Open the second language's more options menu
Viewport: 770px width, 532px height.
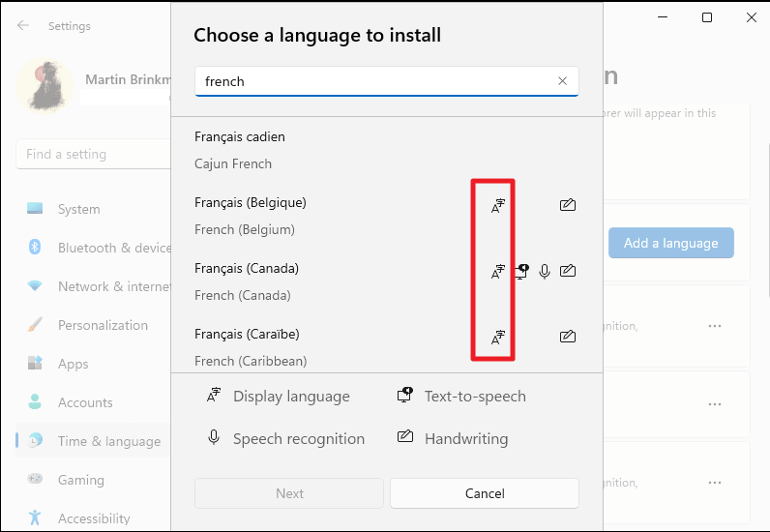pyautogui.click(x=715, y=403)
